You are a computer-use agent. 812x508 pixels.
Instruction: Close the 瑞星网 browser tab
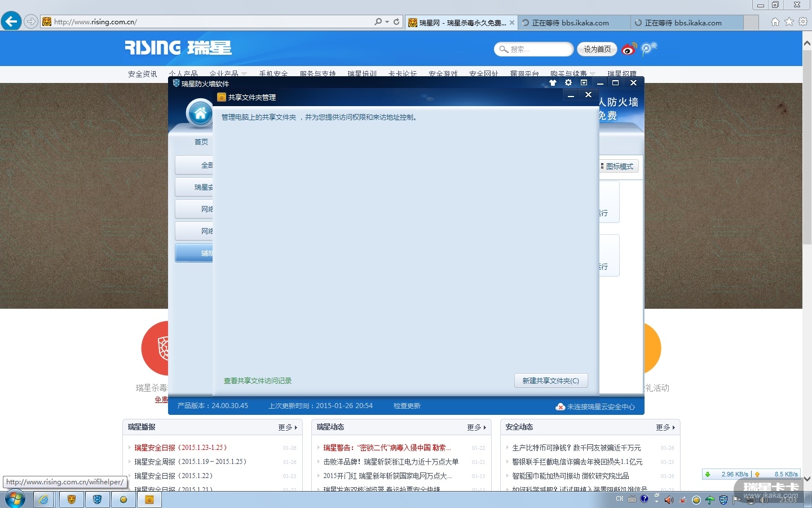512,23
